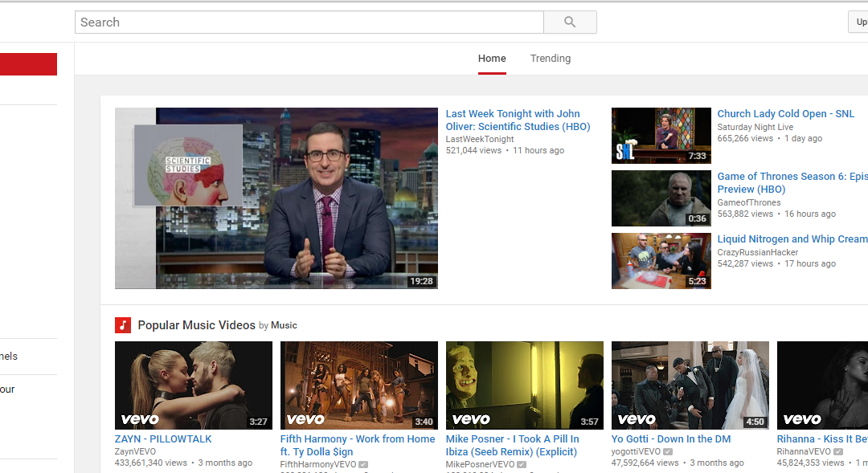The width and height of the screenshot is (868, 473).
Task: Click the Upload button at top right
Action: pyautogui.click(x=858, y=22)
